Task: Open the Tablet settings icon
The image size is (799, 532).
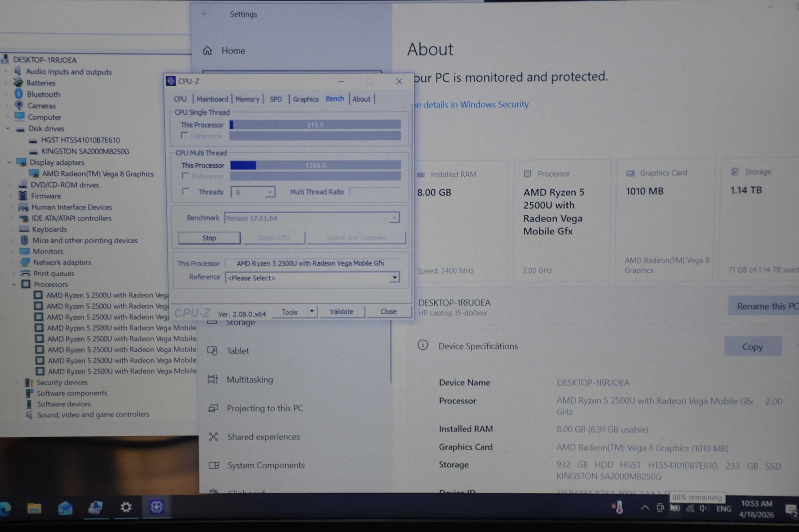Action: 213,351
